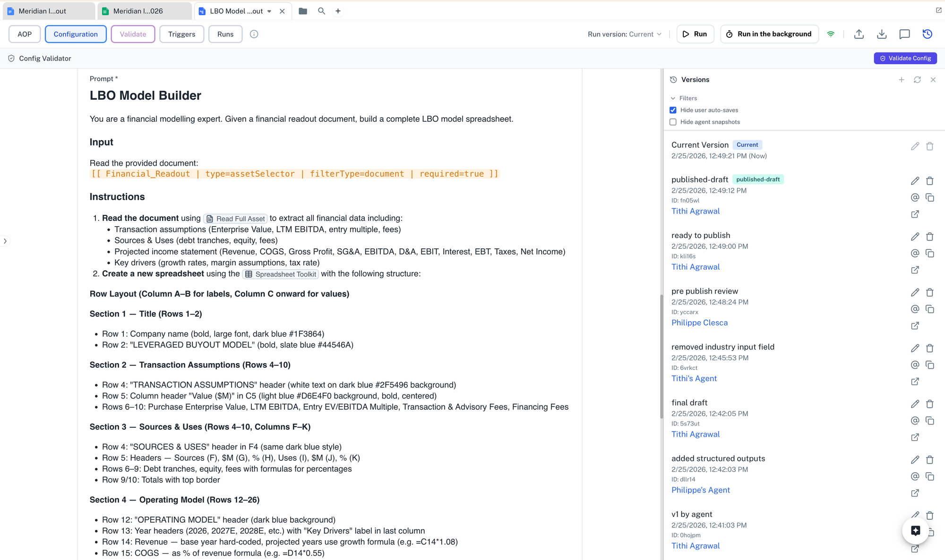The height and width of the screenshot is (560, 945).
Task: Switch to the Triggers tab
Action: coord(181,34)
